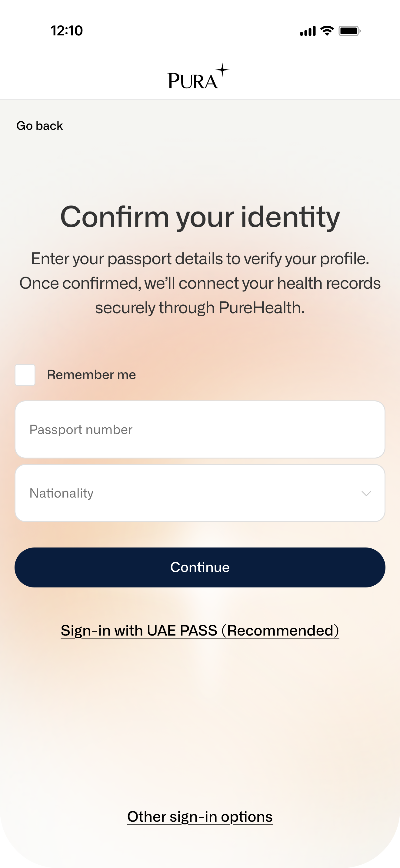Viewport: 400px width, 868px height.
Task: Click the clock showing 12:10
Action: coord(66,31)
